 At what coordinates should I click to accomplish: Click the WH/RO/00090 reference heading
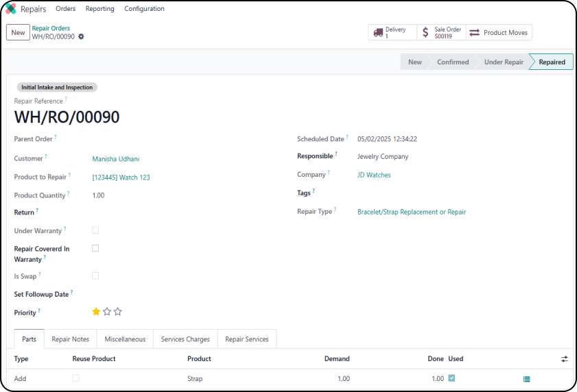[67, 117]
